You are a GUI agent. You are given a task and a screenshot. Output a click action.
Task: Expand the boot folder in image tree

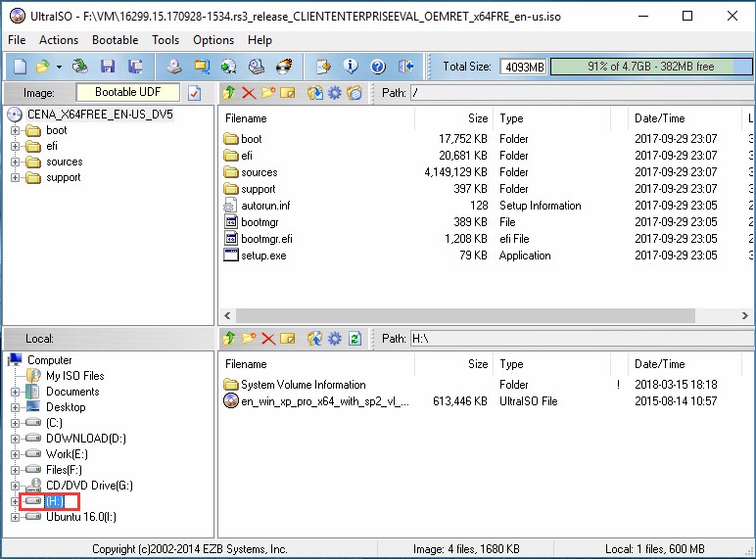click(15, 130)
